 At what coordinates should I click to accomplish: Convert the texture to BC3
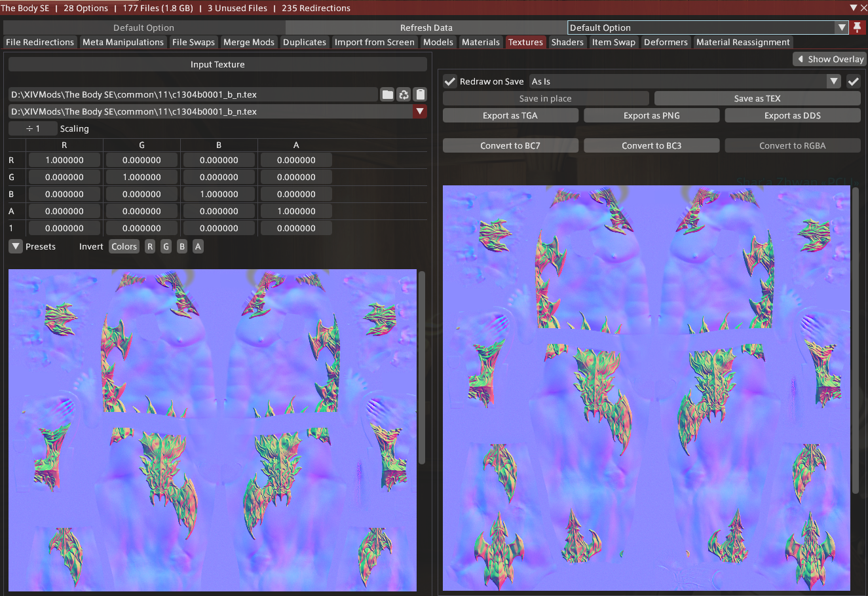coord(652,145)
